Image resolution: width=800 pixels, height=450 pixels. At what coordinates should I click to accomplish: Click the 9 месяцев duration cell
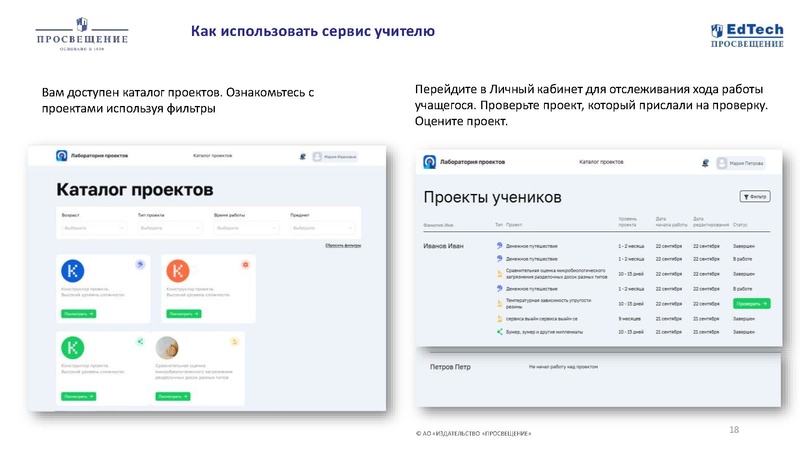coord(630,319)
